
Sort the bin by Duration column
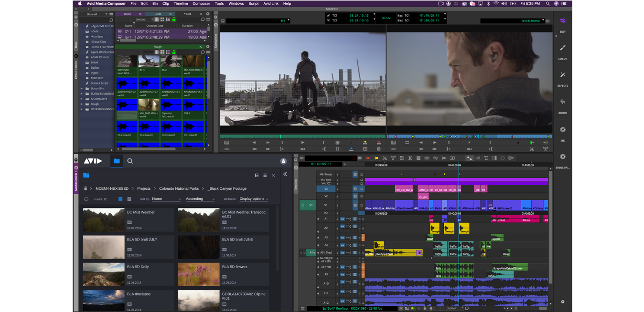coord(187,26)
